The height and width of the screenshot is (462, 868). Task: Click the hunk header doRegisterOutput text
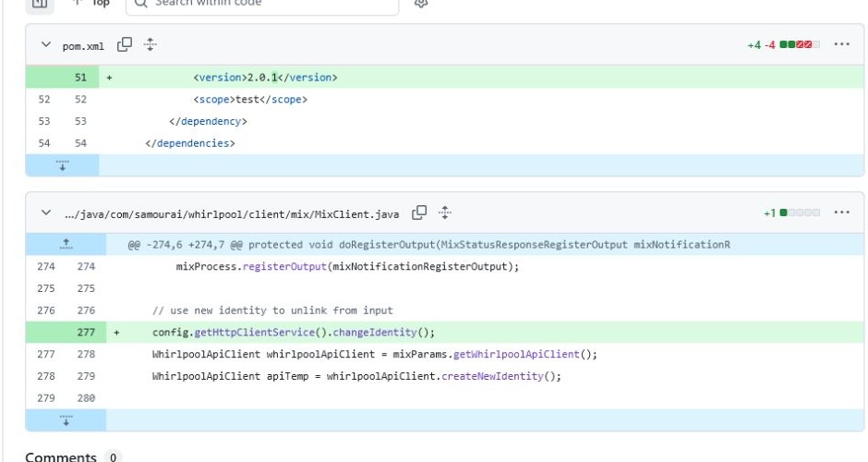[x=429, y=244]
